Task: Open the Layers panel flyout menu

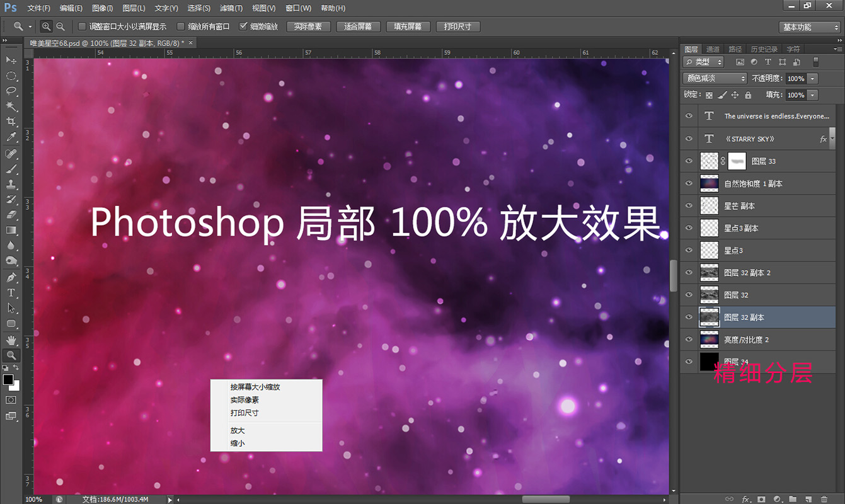Action: pyautogui.click(x=839, y=49)
